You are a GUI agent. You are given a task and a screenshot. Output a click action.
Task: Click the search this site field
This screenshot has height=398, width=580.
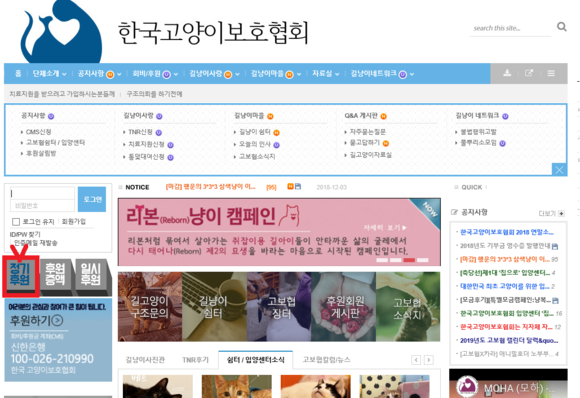pos(510,28)
